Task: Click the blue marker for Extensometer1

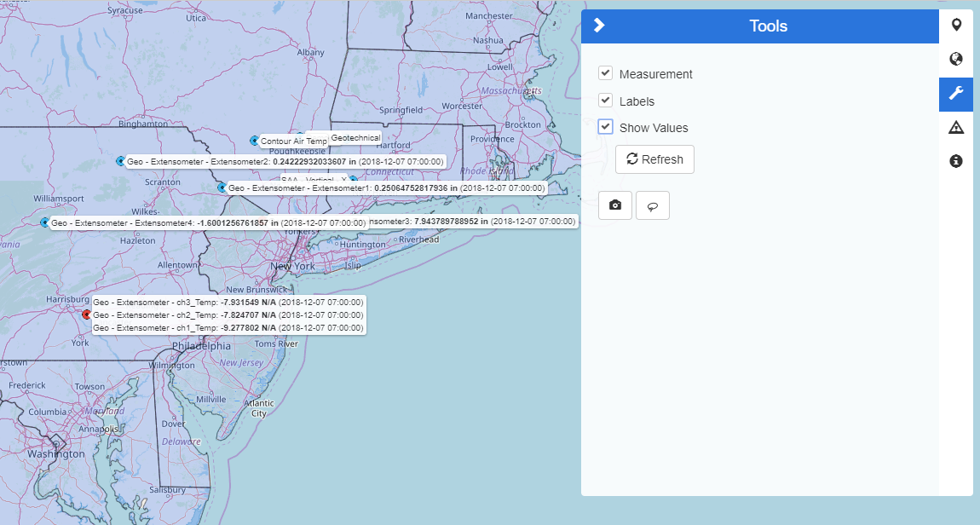Action: (222, 187)
